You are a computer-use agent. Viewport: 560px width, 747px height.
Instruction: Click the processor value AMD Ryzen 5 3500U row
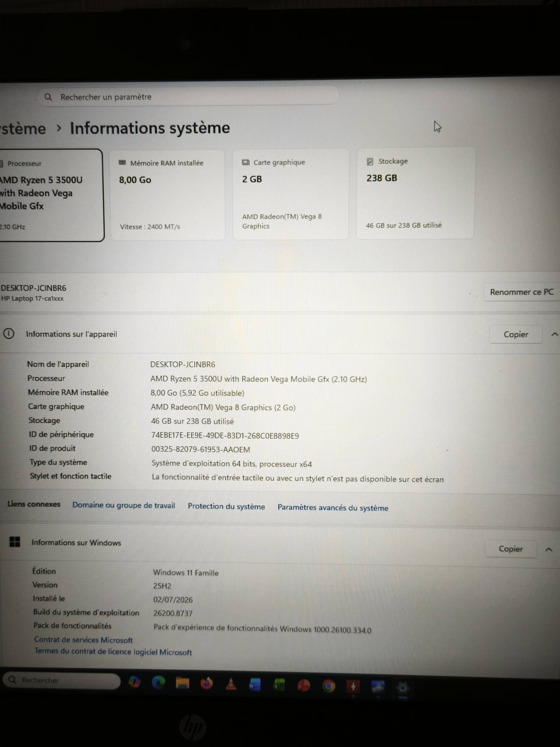[x=258, y=379]
